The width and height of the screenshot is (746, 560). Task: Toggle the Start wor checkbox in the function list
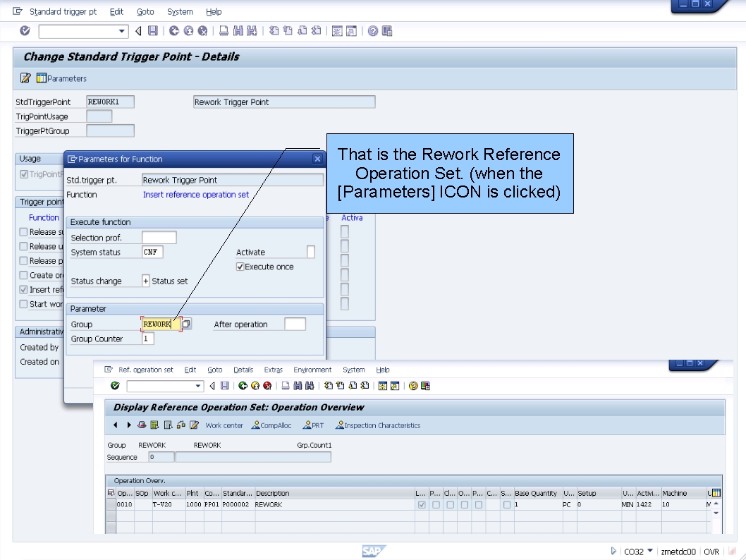23,303
